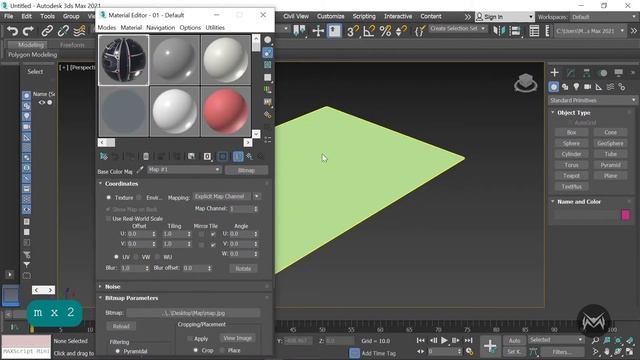Open the Standard Primitives dropdown
This screenshot has width=640, height=360.
pos(593,100)
